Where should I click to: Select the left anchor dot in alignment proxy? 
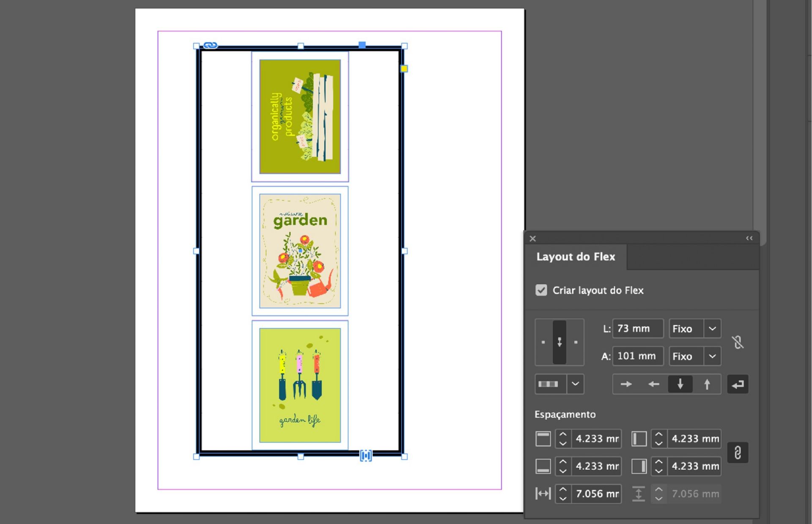click(x=543, y=342)
